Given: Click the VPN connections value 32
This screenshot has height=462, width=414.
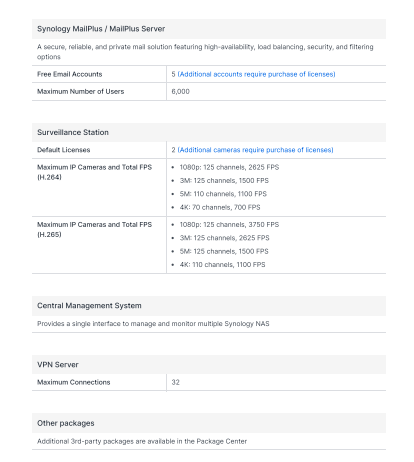Looking at the screenshot, I should click(175, 382).
